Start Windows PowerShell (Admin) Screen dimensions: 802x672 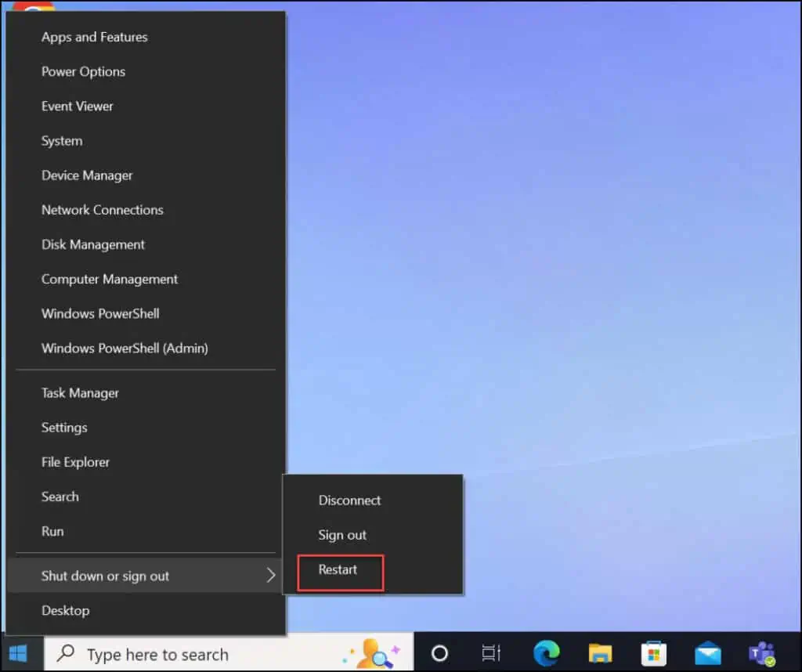145,349
